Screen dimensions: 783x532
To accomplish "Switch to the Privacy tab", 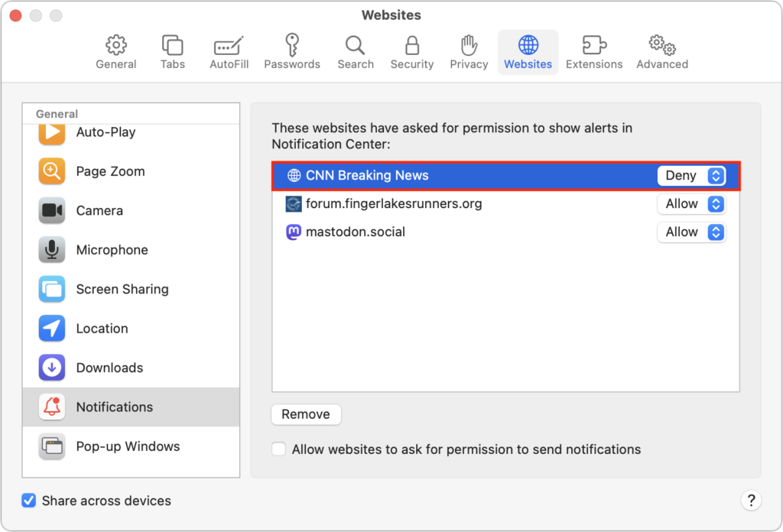I will pyautogui.click(x=469, y=53).
